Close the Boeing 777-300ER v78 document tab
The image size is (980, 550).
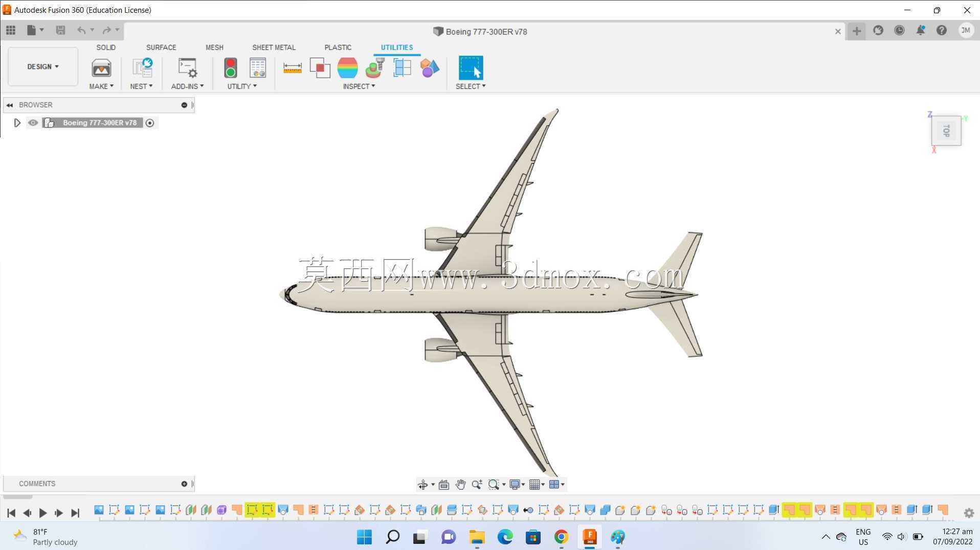(838, 32)
